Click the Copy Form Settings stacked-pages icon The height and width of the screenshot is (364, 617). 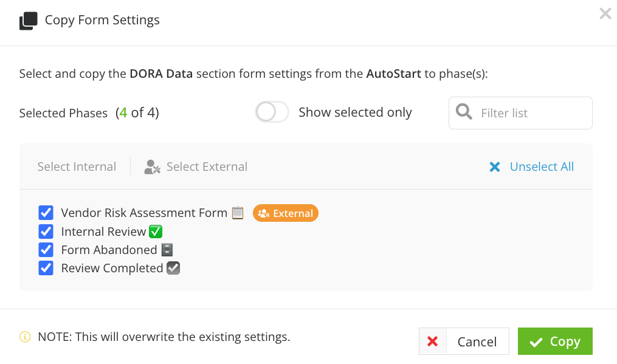(x=29, y=21)
